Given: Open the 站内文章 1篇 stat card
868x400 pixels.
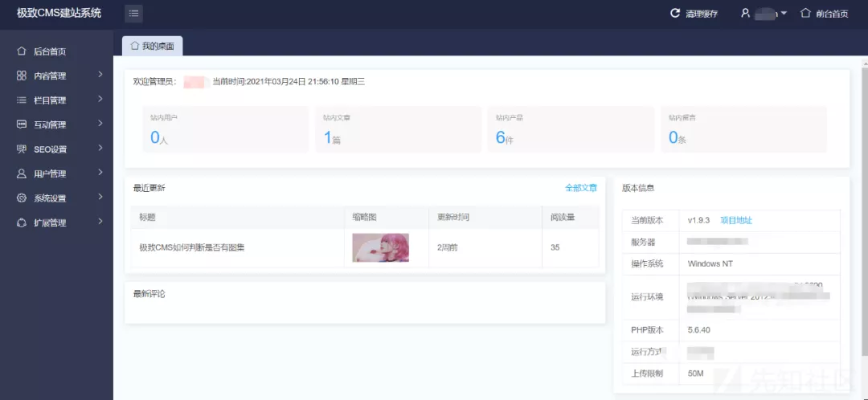Looking at the screenshot, I should click(x=398, y=129).
